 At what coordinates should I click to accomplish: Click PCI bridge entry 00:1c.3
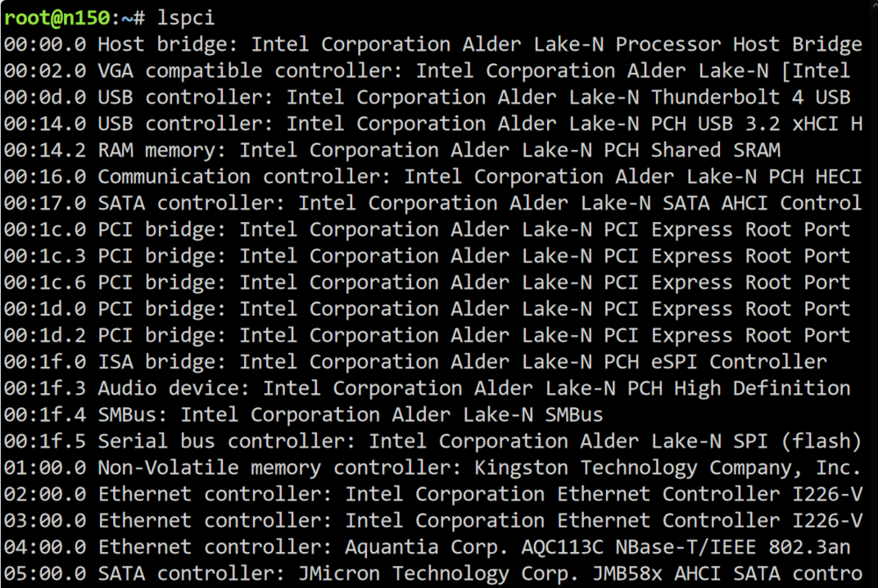click(427, 256)
